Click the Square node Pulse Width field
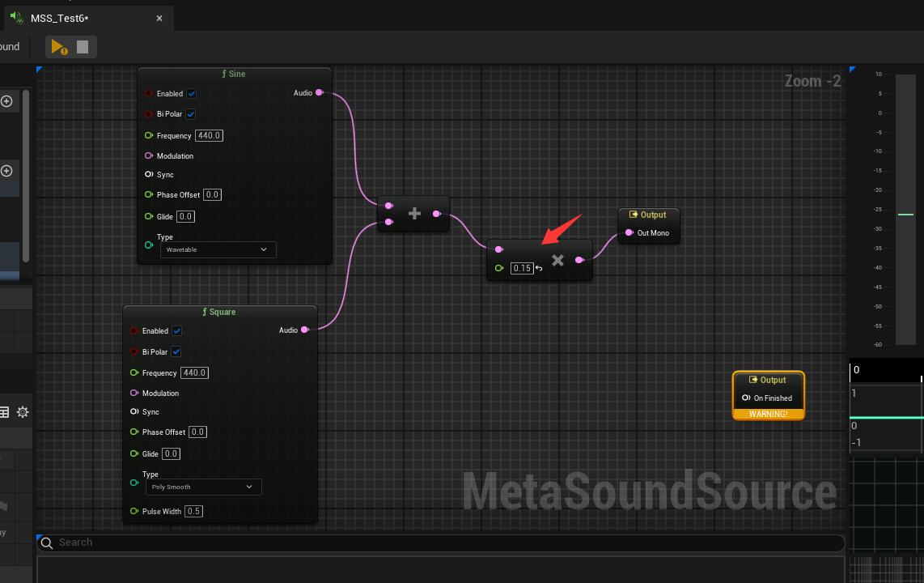This screenshot has height=583, width=924. [193, 511]
